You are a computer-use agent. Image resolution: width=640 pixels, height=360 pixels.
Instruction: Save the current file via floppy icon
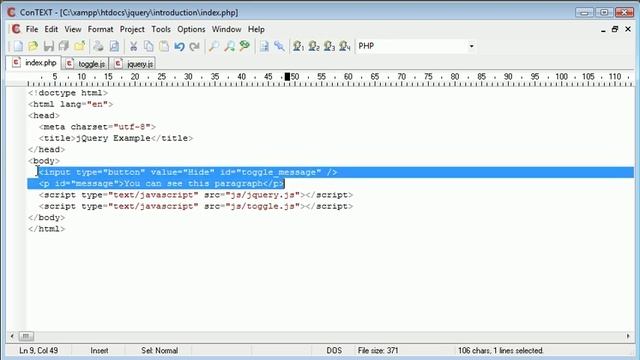49,46
